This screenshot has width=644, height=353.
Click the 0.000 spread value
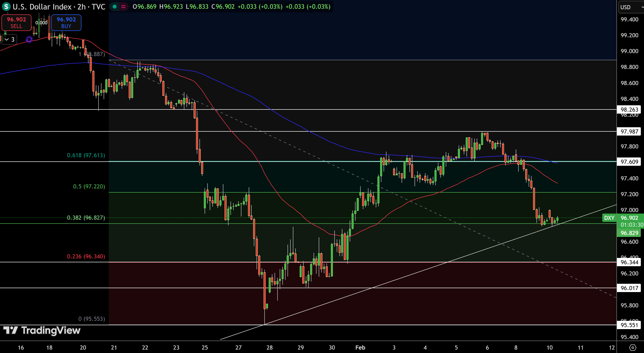pos(41,23)
